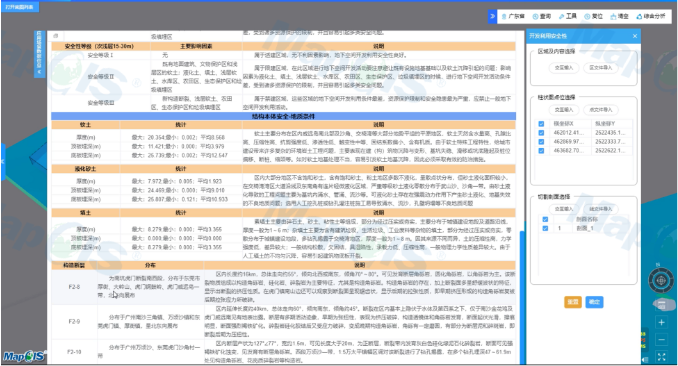678x366 pixels.
Task: Toggle the checkbox for section 剖面_1
Action: tap(545, 228)
